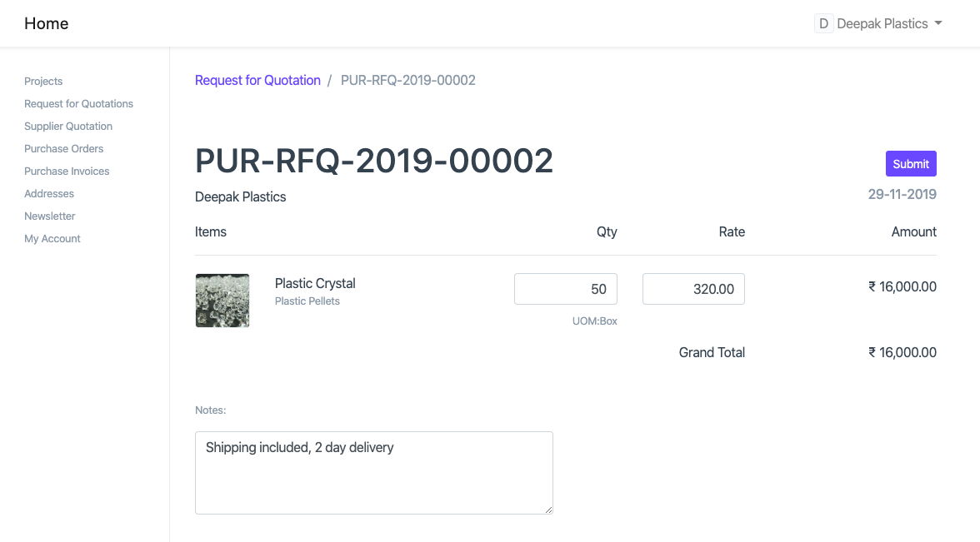980x542 pixels.
Task: Open the Request for Quotation breadcrumb link
Action: [x=257, y=80]
